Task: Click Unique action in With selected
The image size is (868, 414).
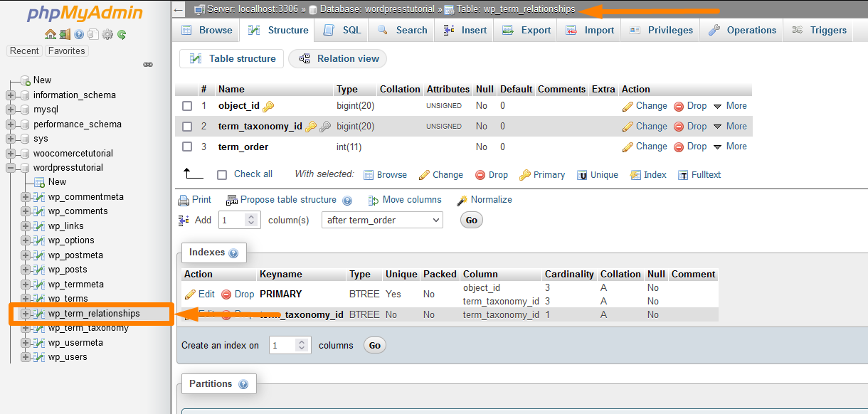Action: 598,175
